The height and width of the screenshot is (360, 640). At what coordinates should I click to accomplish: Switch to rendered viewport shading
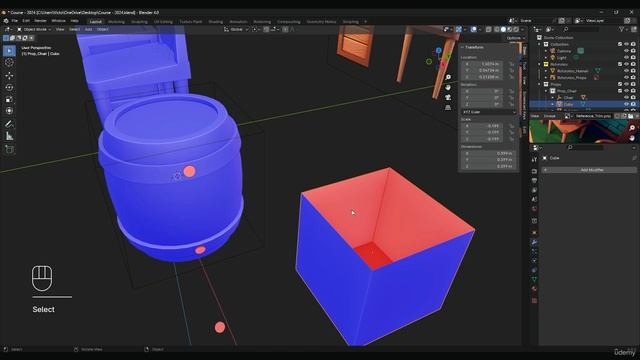516,29
